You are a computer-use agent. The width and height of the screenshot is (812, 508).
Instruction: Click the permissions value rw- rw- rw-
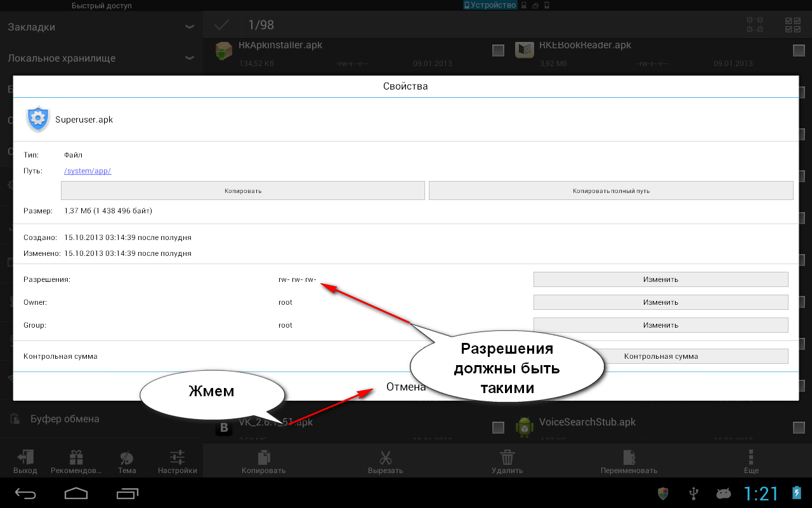[x=297, y=279]
